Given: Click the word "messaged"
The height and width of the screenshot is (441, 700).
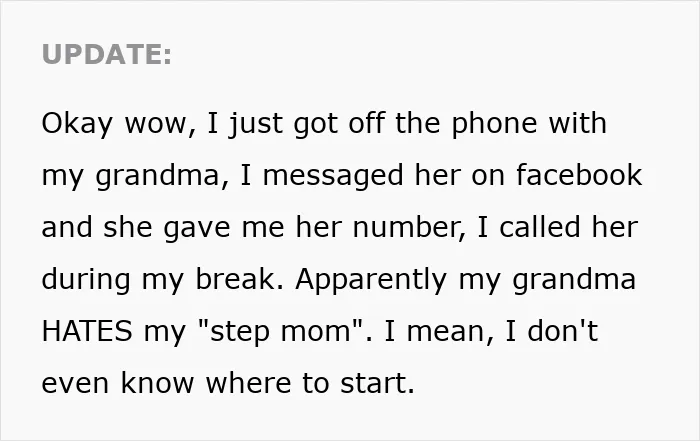Looking at the screenshot, I should click(x=333, y=176).
